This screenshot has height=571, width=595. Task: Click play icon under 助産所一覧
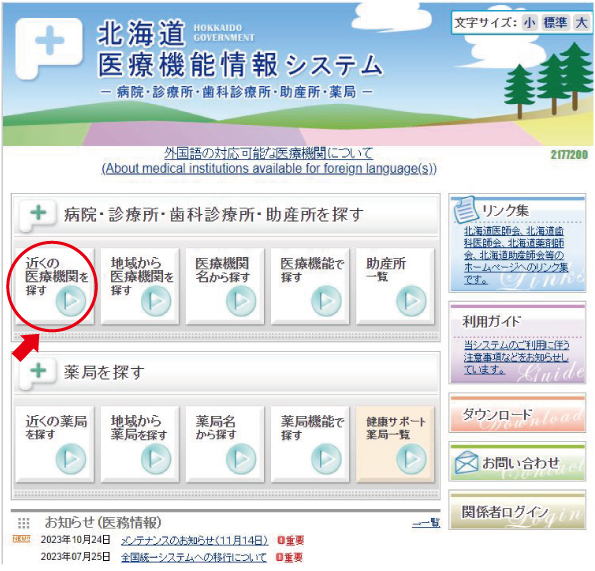click(x=411, y=301)
